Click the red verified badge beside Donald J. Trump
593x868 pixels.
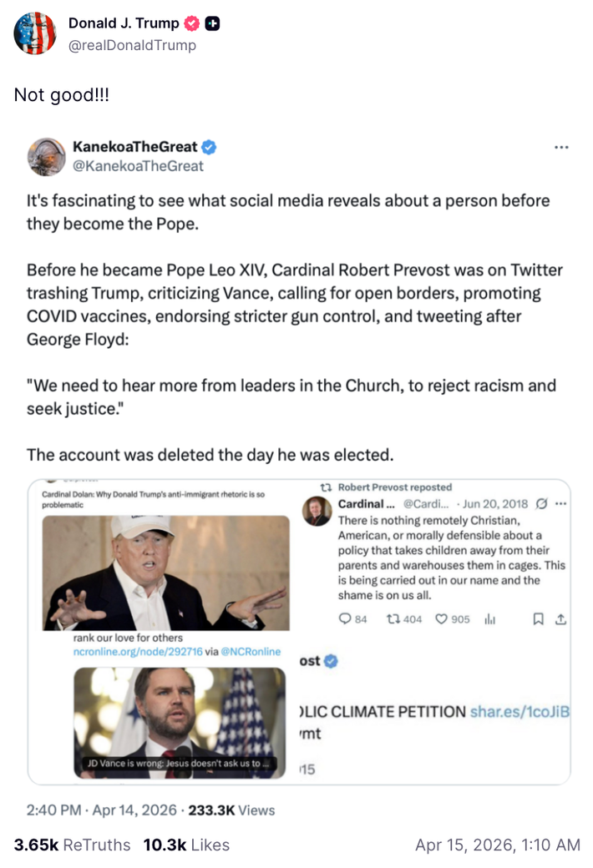coord(193,23)
